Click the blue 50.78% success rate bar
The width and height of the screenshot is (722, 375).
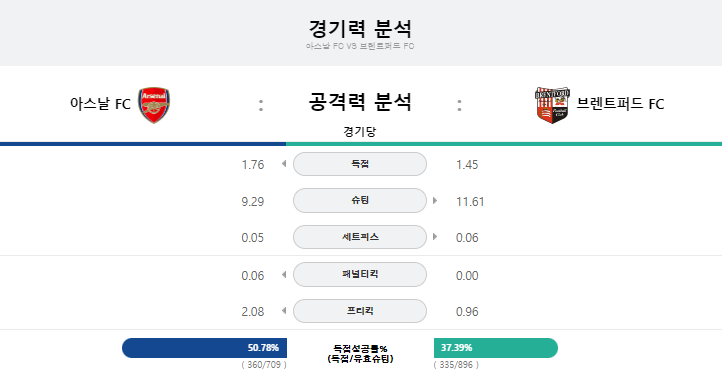point(204,348)
